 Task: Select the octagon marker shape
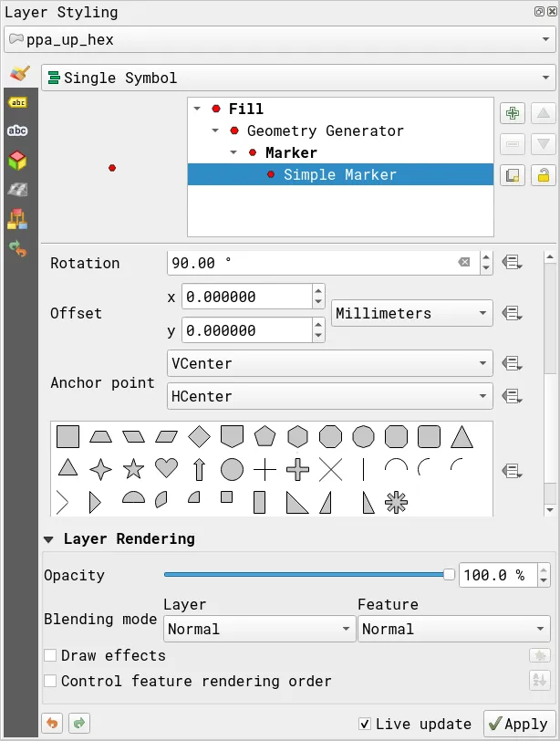(330, 436)
